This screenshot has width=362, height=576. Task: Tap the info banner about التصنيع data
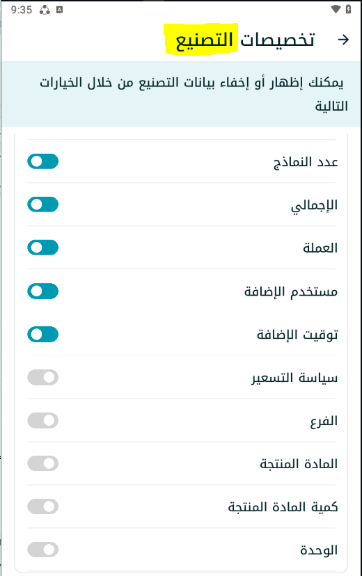181,94
